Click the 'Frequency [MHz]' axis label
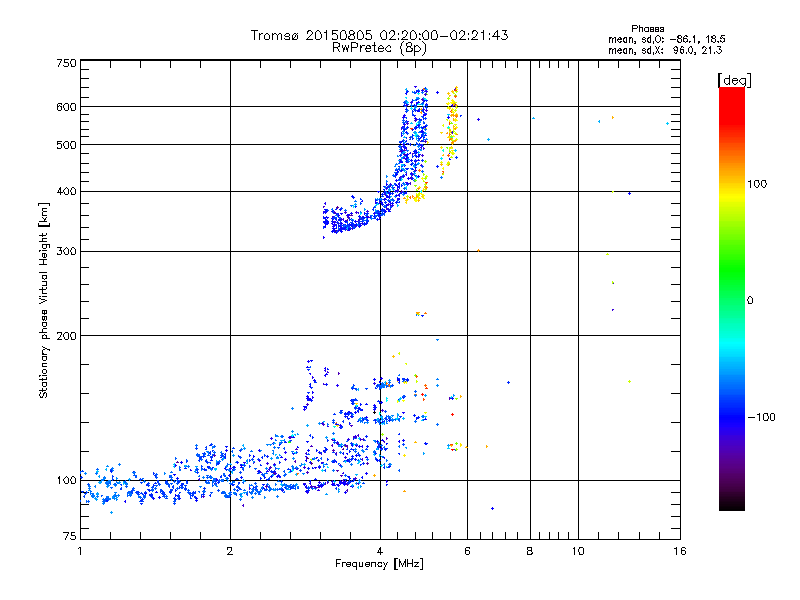The width and height of the screenshot is (800, 600). tap(379, 564)
